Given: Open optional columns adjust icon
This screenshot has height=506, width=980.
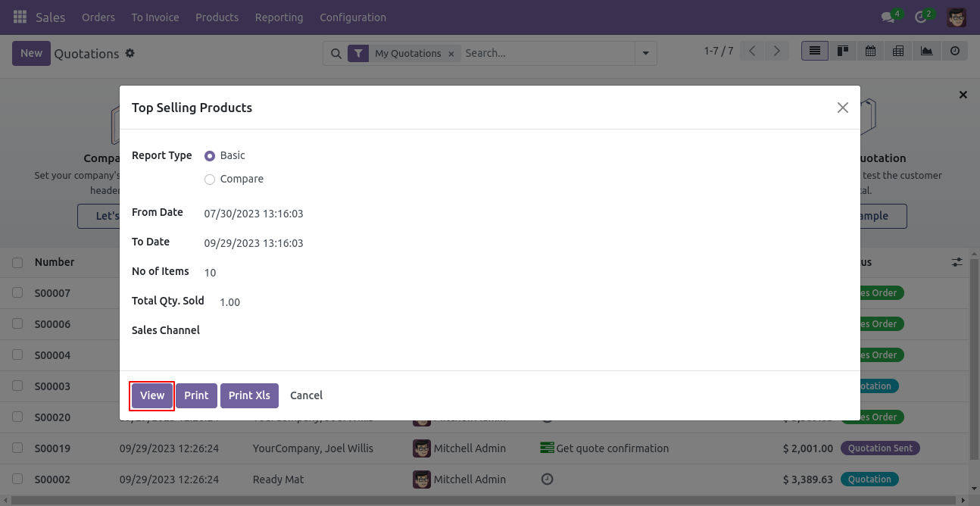Looking at the screenshot, I should click(957, 262).
